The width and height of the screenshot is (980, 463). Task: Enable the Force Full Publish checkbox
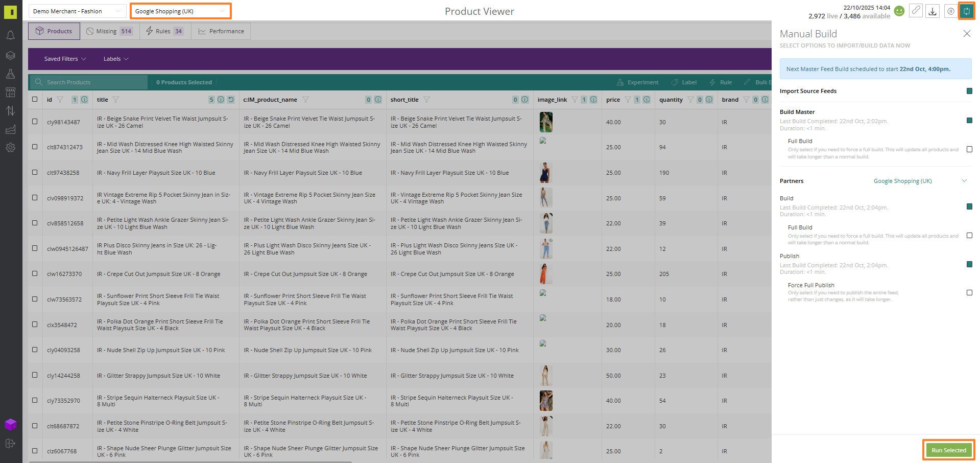click(969, 293)
